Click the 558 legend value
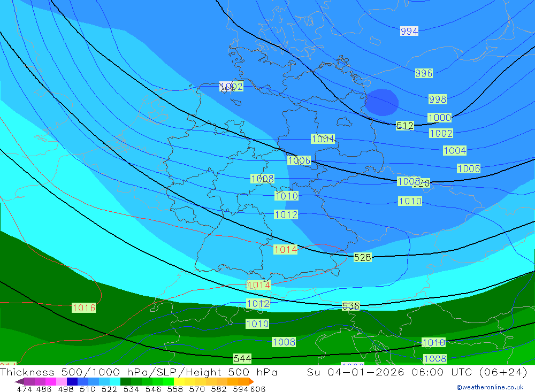The image size is (535, 392). 174,389
